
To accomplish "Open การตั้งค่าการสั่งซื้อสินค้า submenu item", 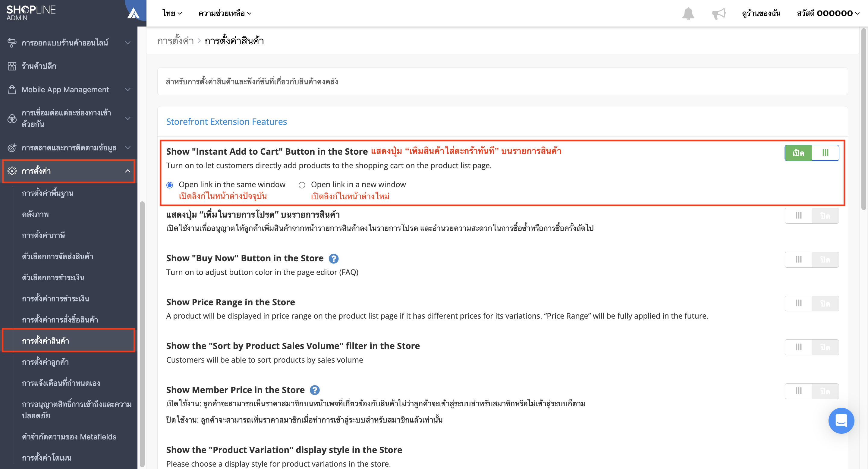I will point(60,319).
